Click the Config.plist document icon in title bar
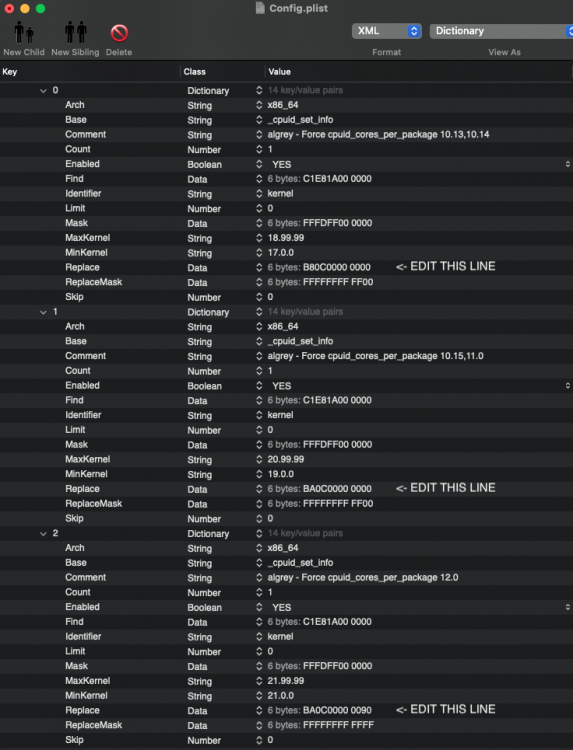This screenshot has height=750, width=573. point(260,8)
